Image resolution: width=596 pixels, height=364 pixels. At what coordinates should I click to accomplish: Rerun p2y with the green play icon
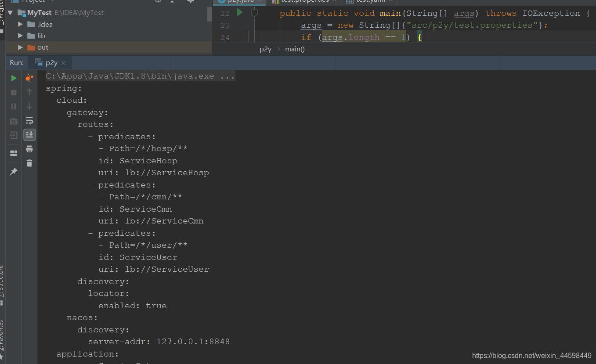(x=14, y=78)
